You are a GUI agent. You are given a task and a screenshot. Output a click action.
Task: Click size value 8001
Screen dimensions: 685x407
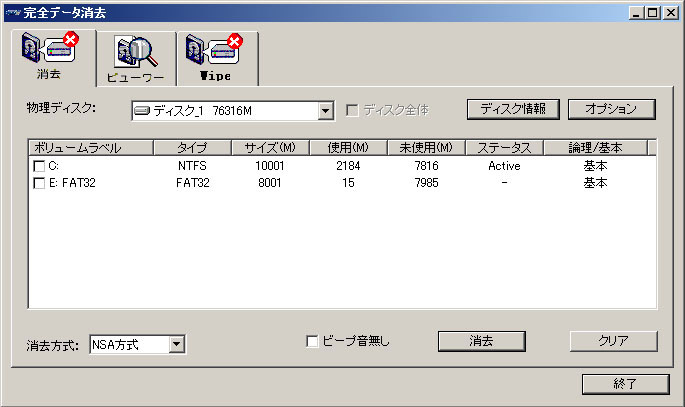pyautogui.click(x=270, y=183)
